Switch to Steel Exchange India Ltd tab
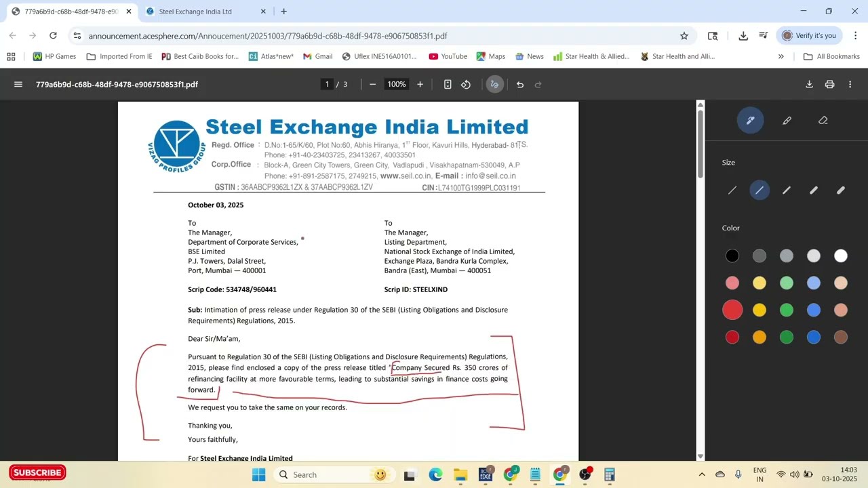This screenshot has height=488, width=868. pyautogui.click(x=203, y=12)
